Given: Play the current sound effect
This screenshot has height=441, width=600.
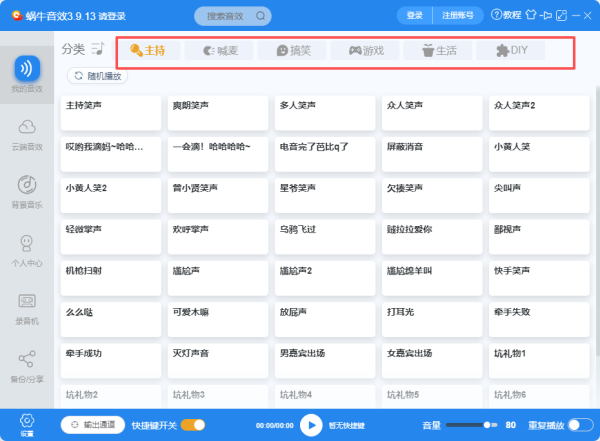Looking at the screenshot, I should (311, 425).
